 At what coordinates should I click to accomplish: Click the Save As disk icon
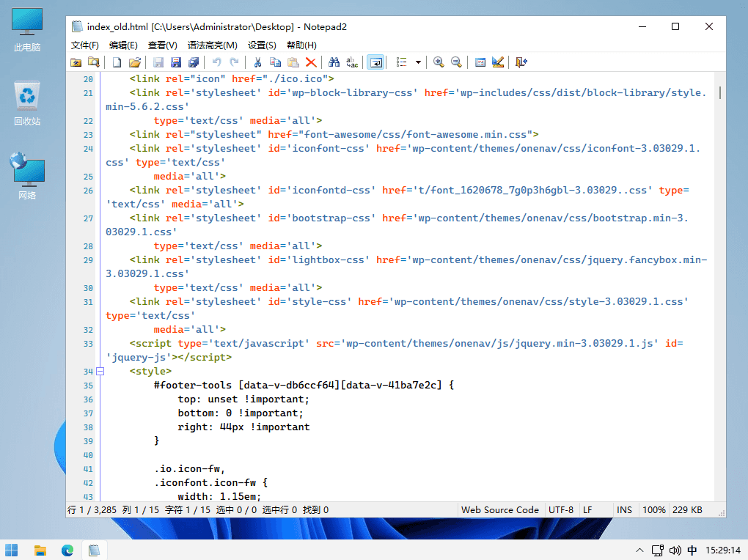(176, 62)
